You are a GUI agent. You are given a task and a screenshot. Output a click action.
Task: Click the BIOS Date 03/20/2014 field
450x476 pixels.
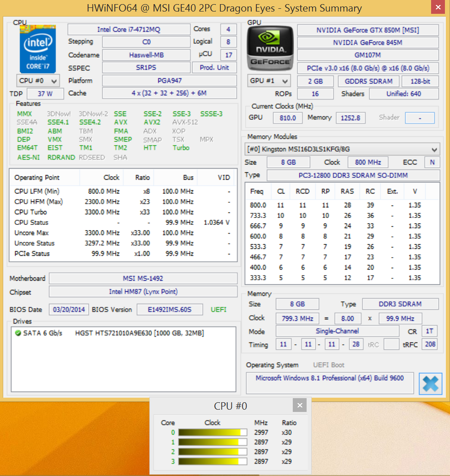point(69,310)
